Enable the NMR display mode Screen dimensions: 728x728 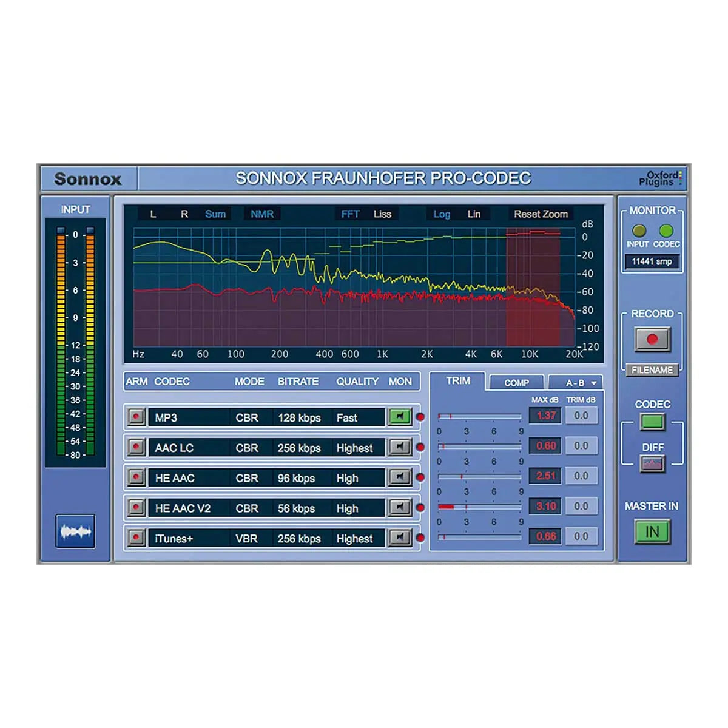(x=261, y=214)
